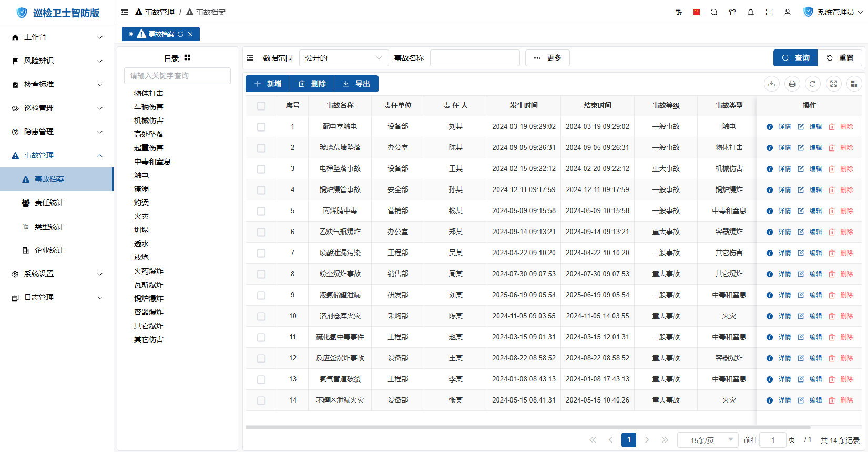Click the 事故名称 input field
Image resolution: width=868 pixels, height=452 pixels.
point(475,58)
